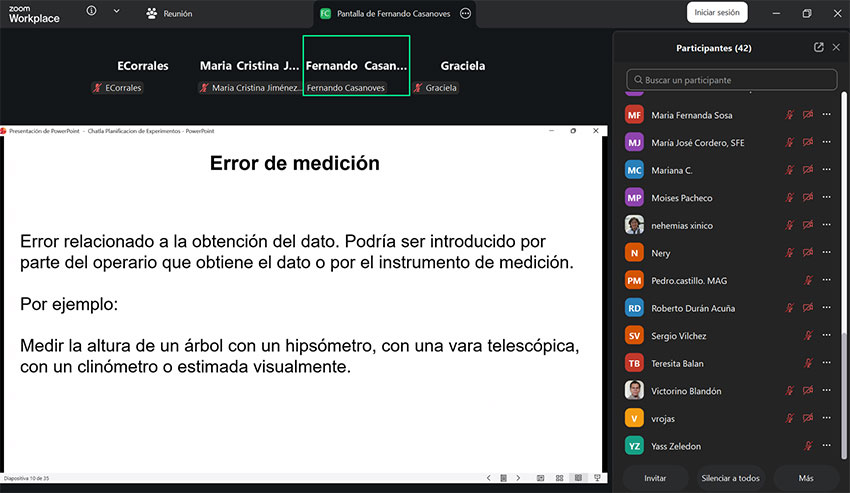
Task: Toggle camera for Mariana C.
Action: tap(808, 170)
